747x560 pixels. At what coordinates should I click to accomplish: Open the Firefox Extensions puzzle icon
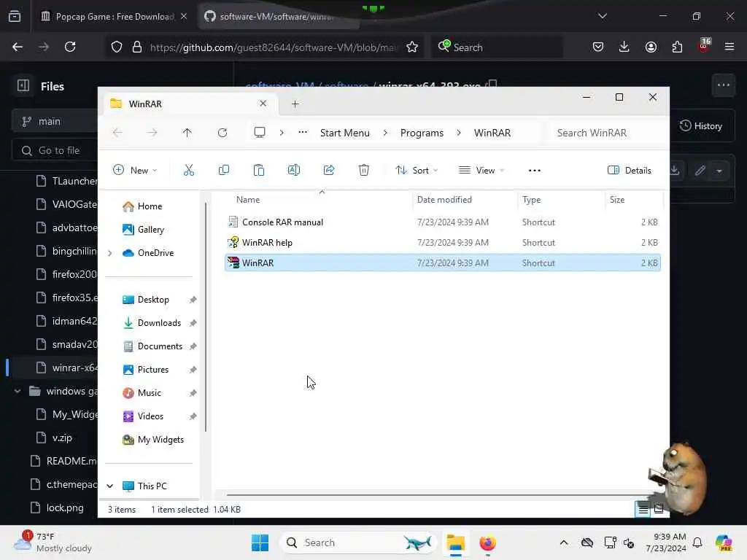677,47
